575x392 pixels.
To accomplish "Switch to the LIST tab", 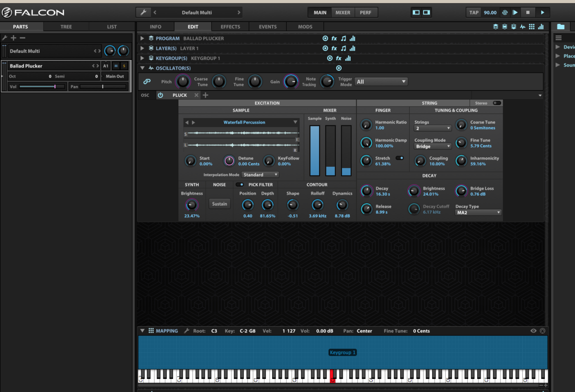I will click(112, 27).
